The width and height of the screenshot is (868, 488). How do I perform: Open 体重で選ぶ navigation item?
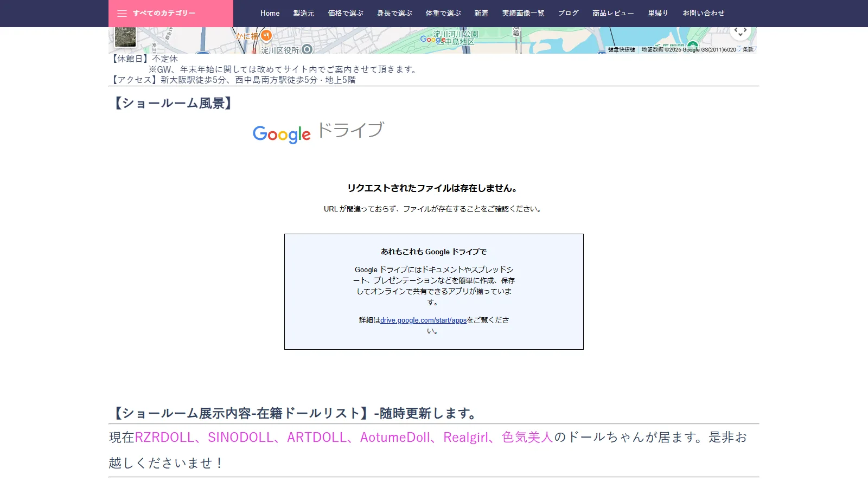[x=443, y=14]
